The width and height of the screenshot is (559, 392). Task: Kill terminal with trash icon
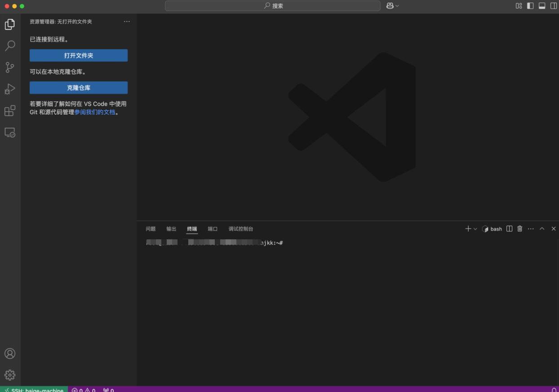520,229
